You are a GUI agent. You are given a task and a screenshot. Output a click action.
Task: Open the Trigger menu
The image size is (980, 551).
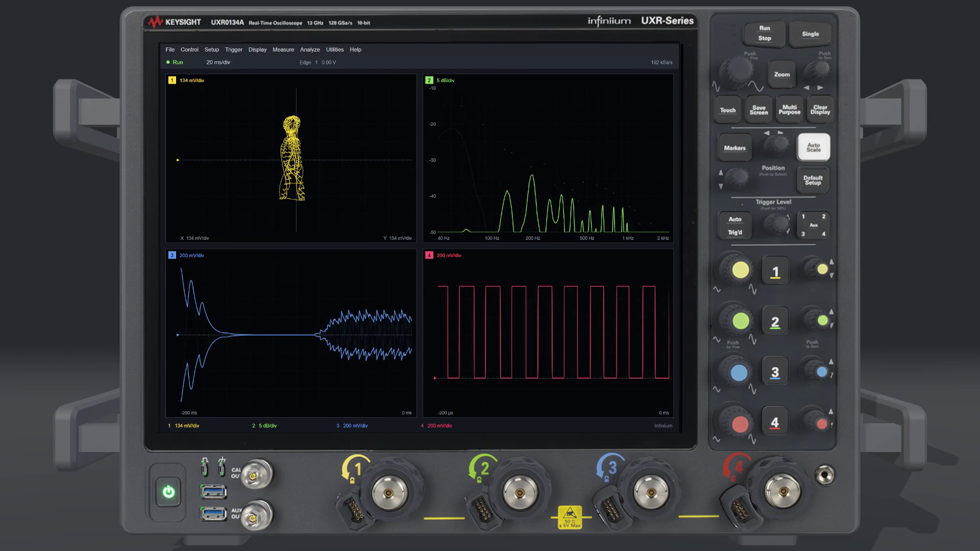click(234, 49)
